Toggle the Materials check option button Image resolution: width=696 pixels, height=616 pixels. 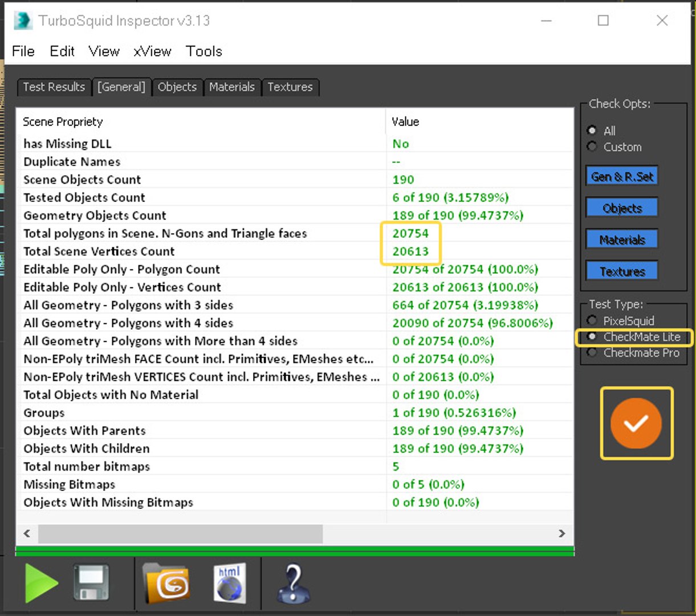[622, 240]
